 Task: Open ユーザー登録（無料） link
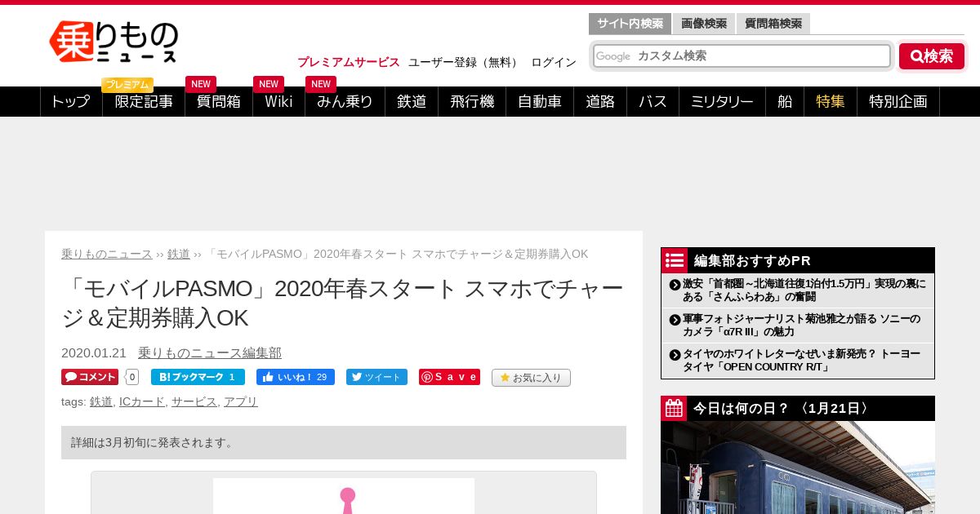click(x=465, y=62)
